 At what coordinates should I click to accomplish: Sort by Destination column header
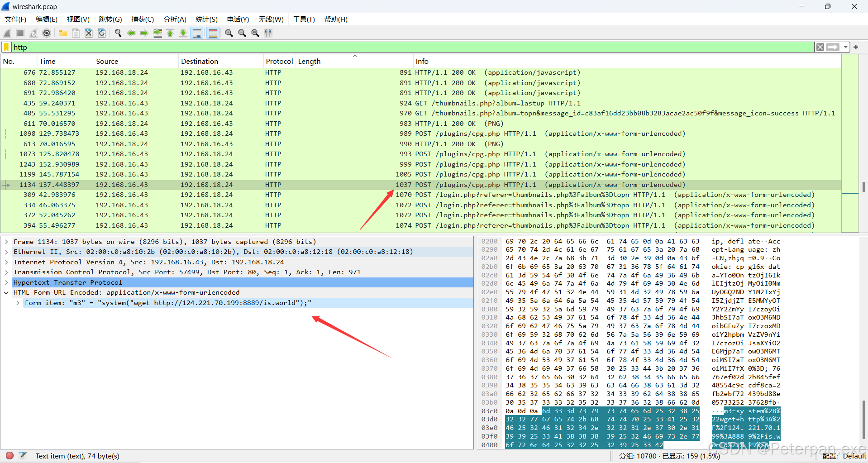click(x=221, y=61)
